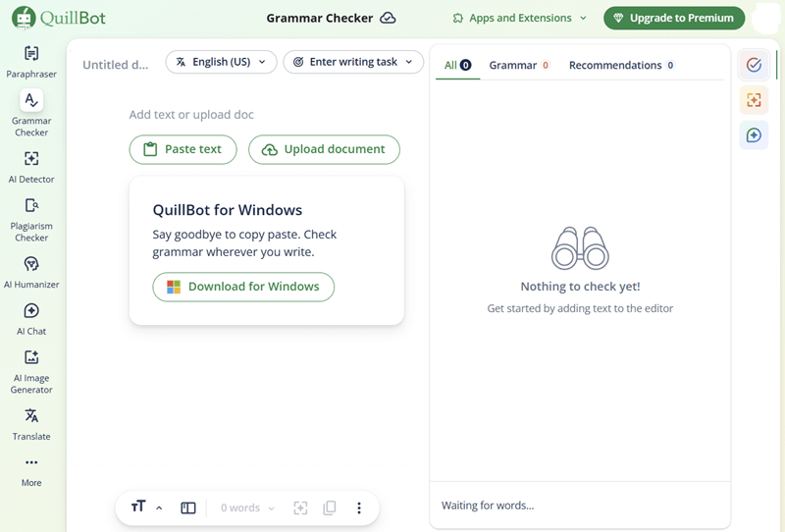
Task: Expand the 0 words count dropdown
Action: (248, 508)
